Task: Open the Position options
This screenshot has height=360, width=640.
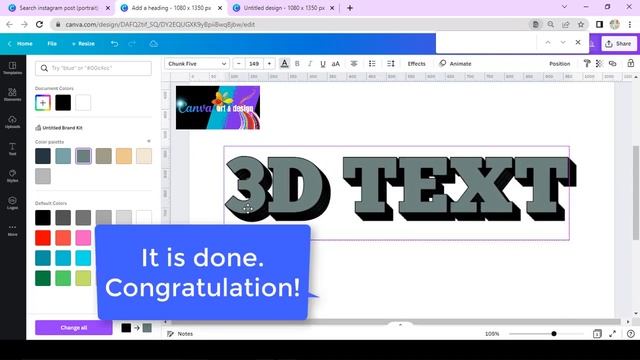Action: pyautogui.click(x=559, y=64)
